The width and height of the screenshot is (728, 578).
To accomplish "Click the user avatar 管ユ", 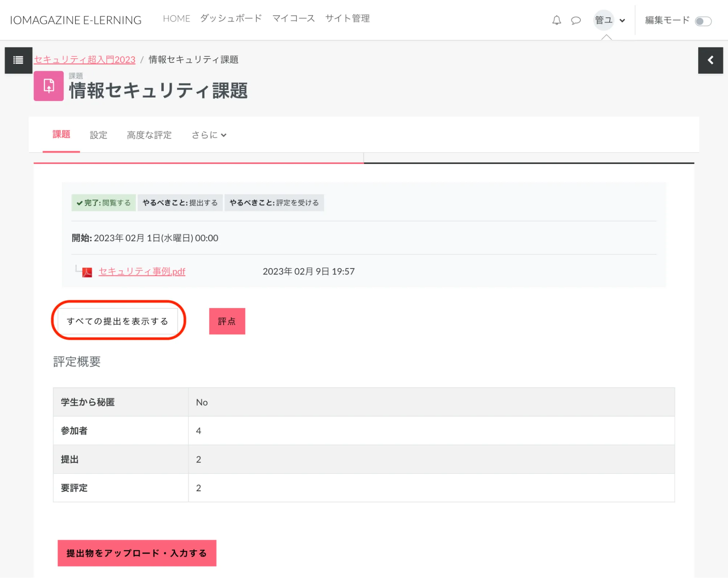I will [603, 20].
